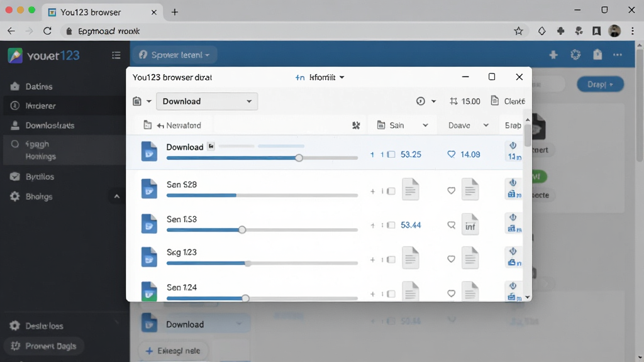Open a new browser tab with plus
The image size is (644, 362).
pyautogui.click(x=175, y=13)
